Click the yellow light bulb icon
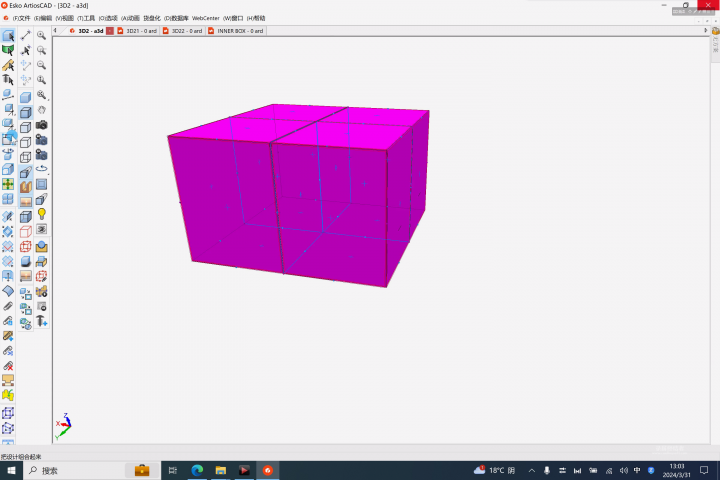 [x=42, y=214]
